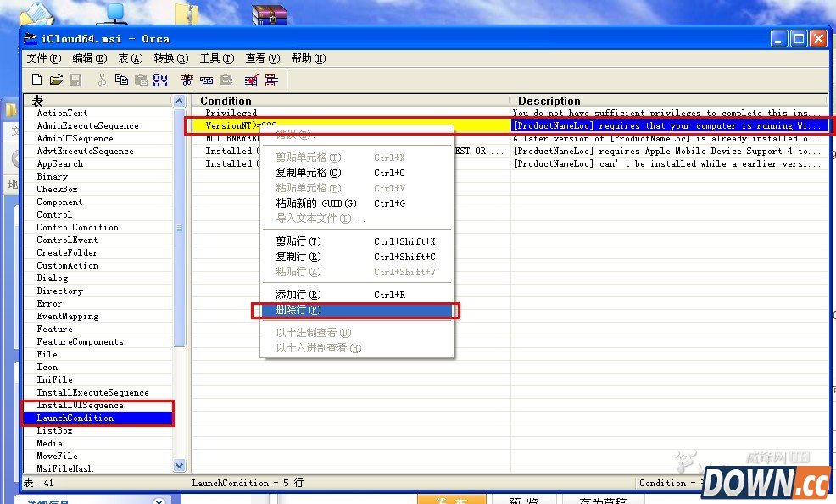Click the table icon with red checkmark
The height and width of the screenshot is (504, 836).
coord(251,80)
